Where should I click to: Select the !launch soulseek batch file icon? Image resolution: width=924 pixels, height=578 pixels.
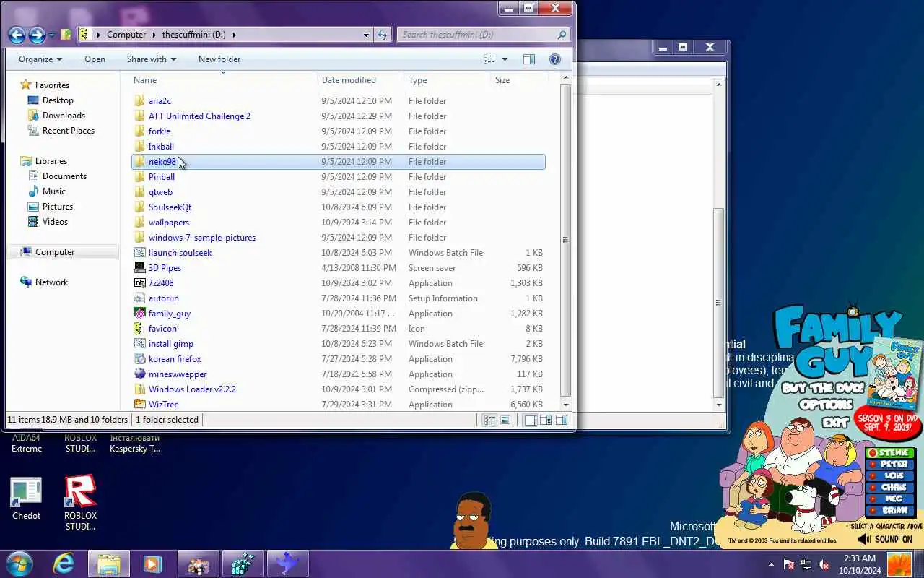click(x=140, y=253)
